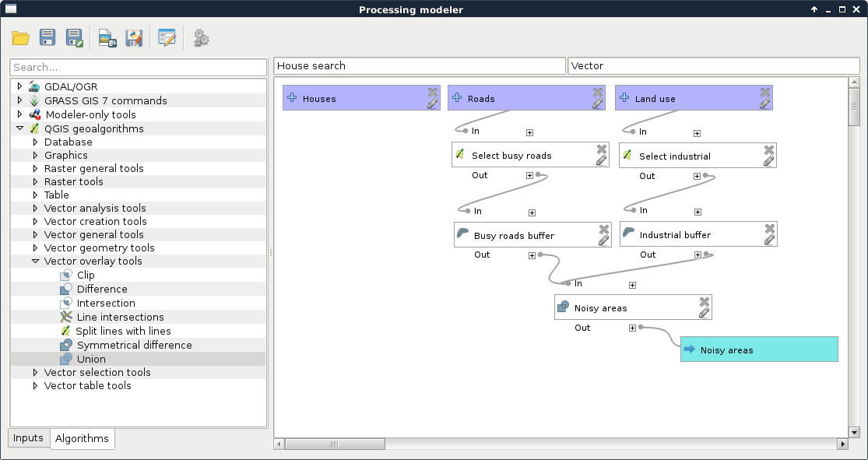Screen dimensions: 868x460
Task: Click canvas horizontal scrollbar right arrow
Action: click(x=842, y=444)
